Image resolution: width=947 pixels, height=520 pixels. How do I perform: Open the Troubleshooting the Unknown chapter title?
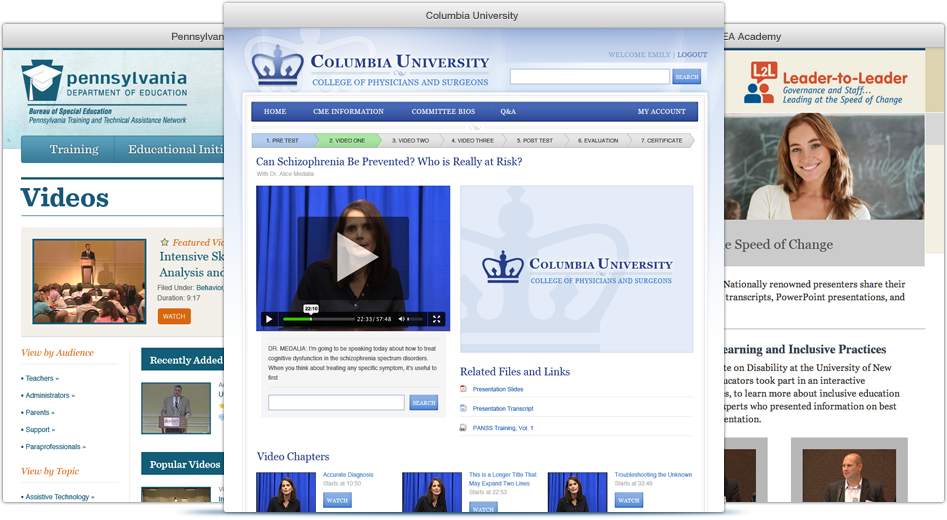point(653,475)
